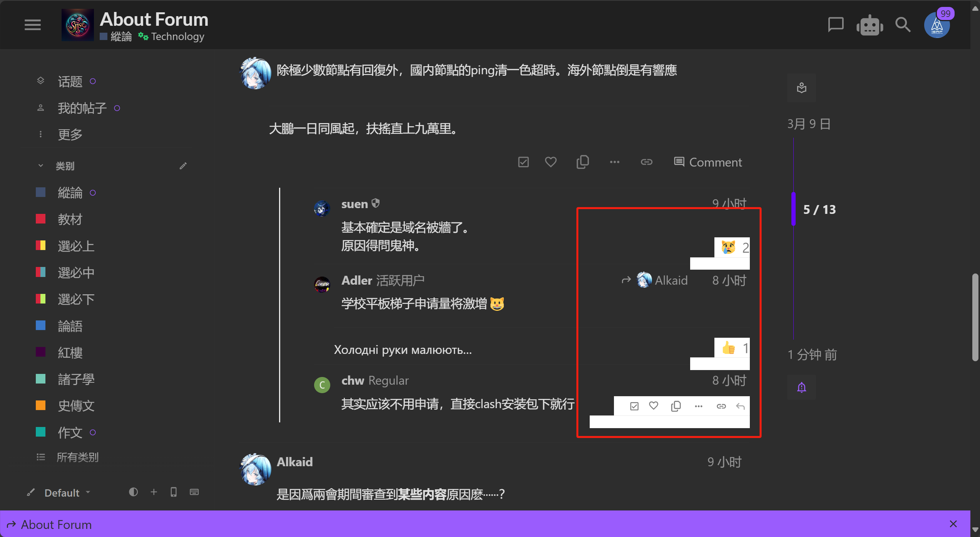Toggle the post checkbox next to heart
The width and height of the screenshot is (980, 537).
[x=523, y=162]
